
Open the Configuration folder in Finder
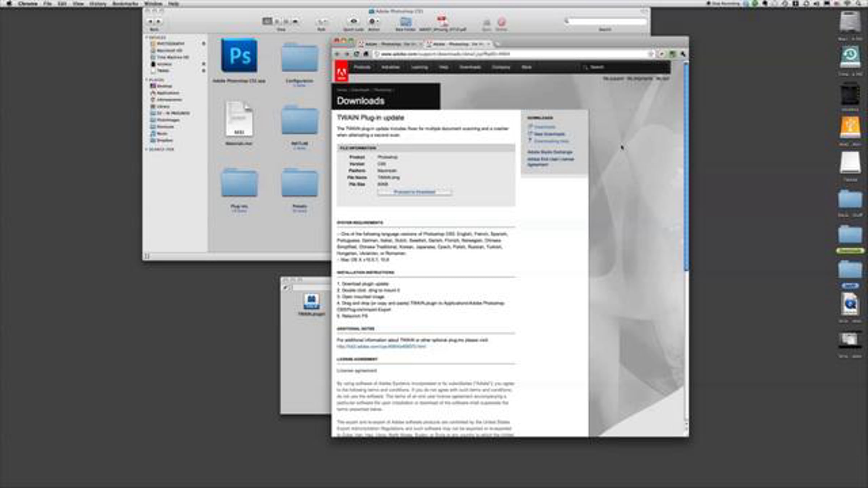(x=299, y=58)
